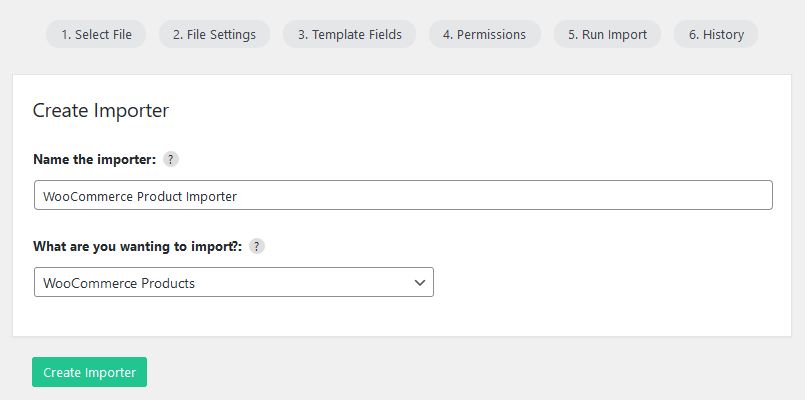
Task: Open the Select File step
Action: point(96,34)
